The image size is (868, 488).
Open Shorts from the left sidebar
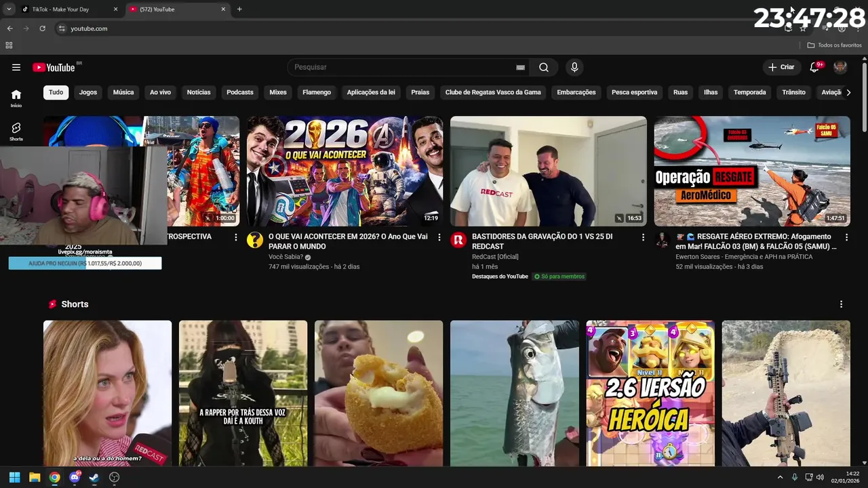pyautogui.click(x=16, y=131)
